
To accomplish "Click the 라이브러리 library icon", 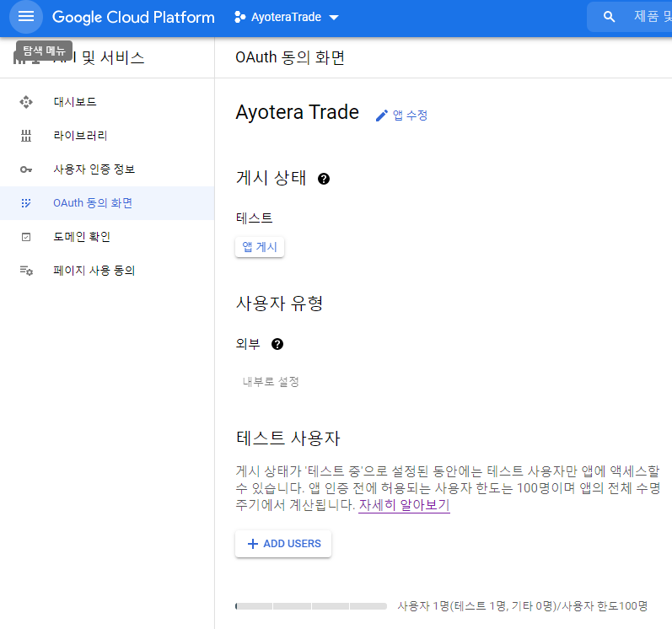I will click(x=26, y=136).
